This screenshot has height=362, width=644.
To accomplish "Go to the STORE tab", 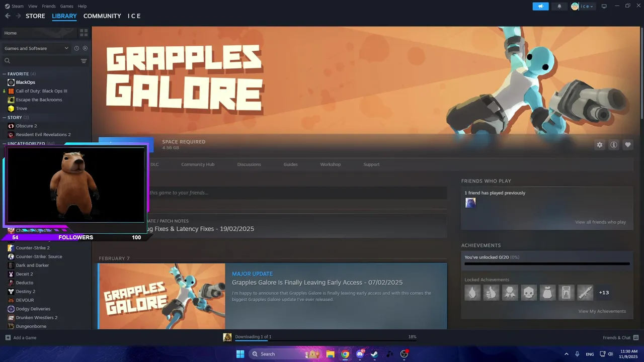I will pyautogui.click(x=35, y=16).
